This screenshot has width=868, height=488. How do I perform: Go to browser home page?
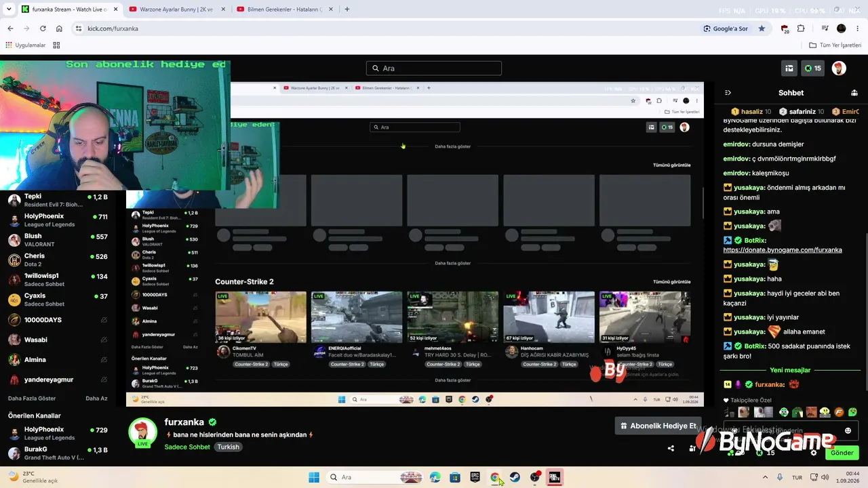pos(59,28)
